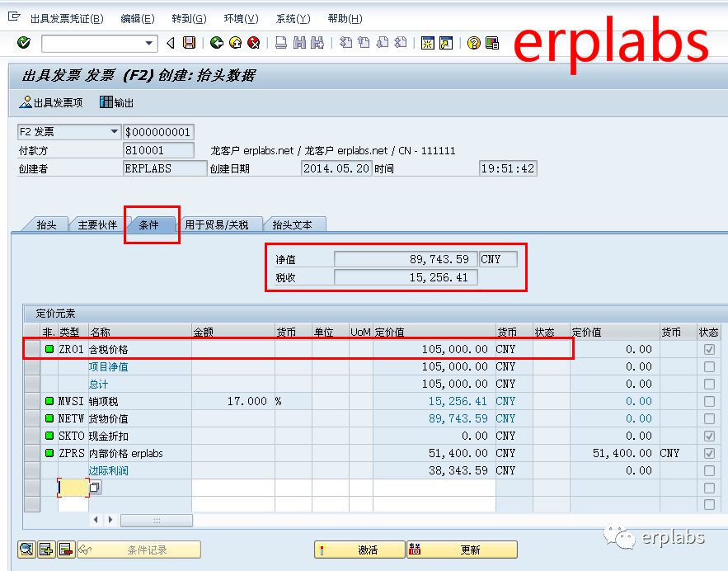Image resolution: width=728 pixels, height=571 pixels.
Task: Toggle the ZPRS 内部价格 row checkbox
Action: click(x=711, y=452)
